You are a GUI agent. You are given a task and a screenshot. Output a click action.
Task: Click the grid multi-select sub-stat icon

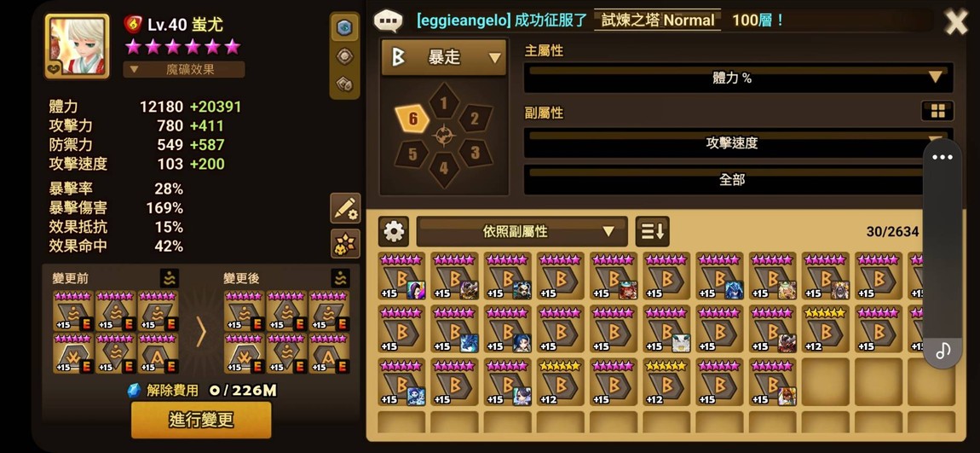937,112
